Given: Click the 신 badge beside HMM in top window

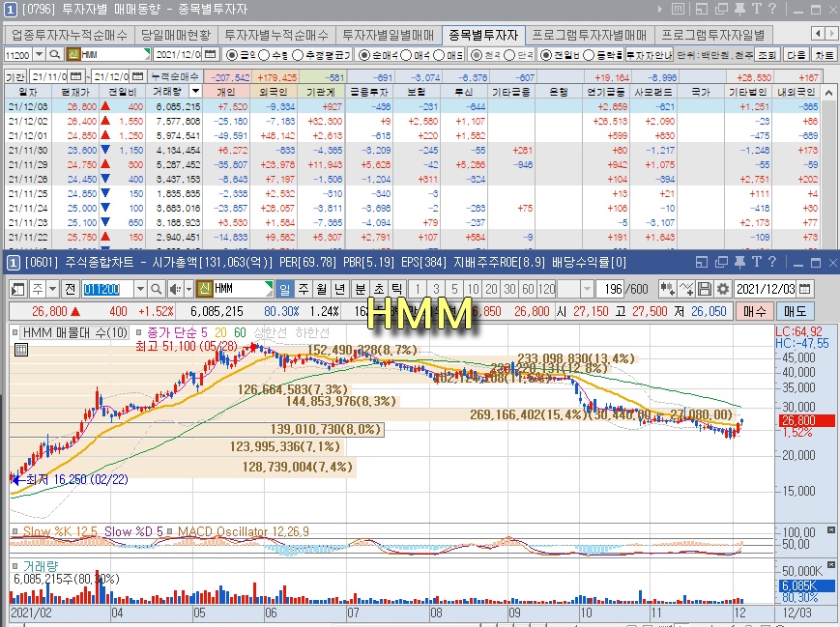Looking at the screenshot, I should pyautogui.click(x=73, y=55).
